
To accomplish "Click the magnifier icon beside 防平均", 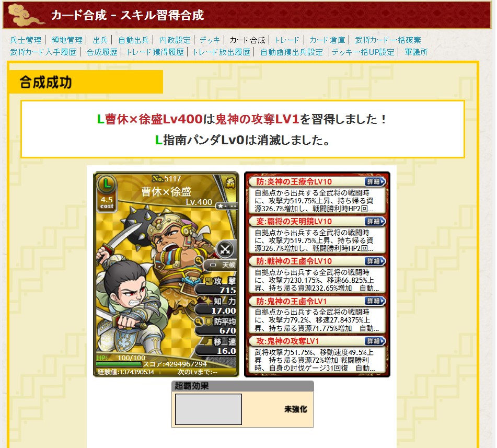I will pyautogui.click(x=199, y=321).
